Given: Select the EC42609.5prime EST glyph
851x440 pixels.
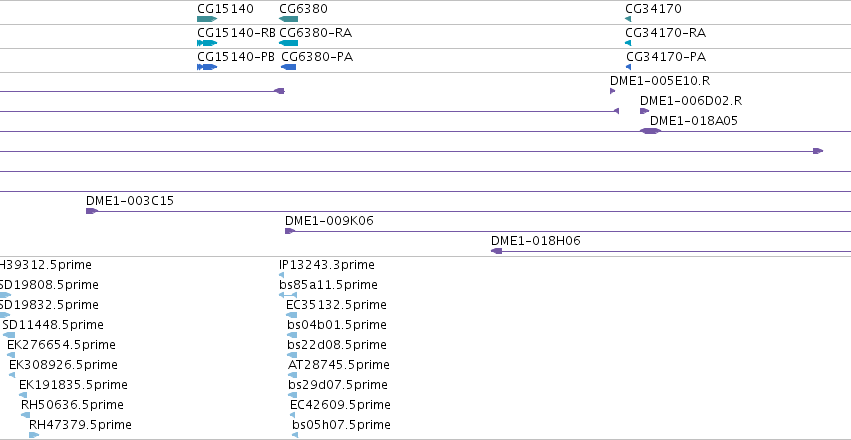Looking at the screenshot, I should coord(293,415).
